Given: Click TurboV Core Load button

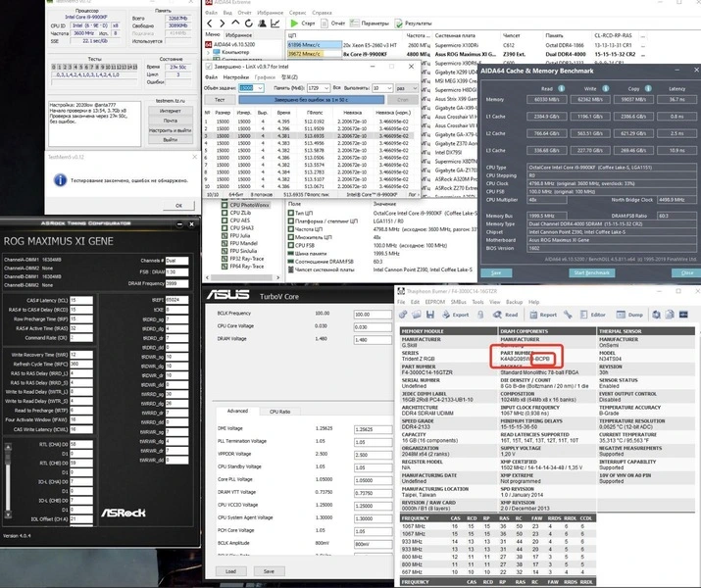Looking at the screenshot, I should (230, 571).
